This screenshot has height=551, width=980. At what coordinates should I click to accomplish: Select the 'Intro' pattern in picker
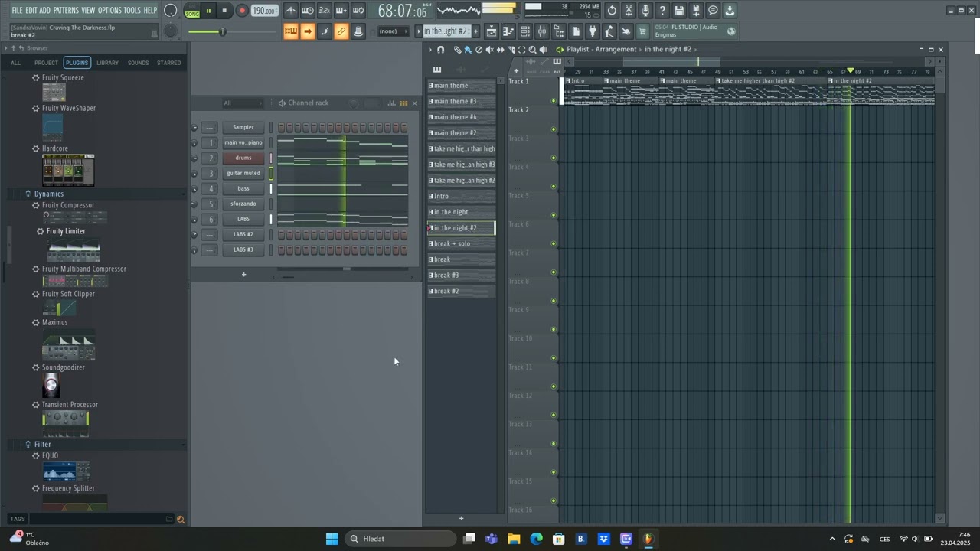tap(461, 196)
